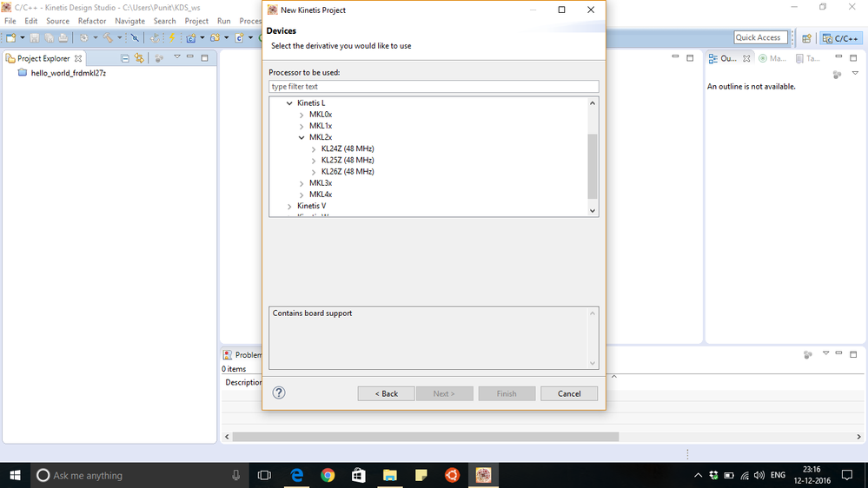868x488 pixels.
Task: Click the Windows Start button
Action: click(x=15, y=475)
